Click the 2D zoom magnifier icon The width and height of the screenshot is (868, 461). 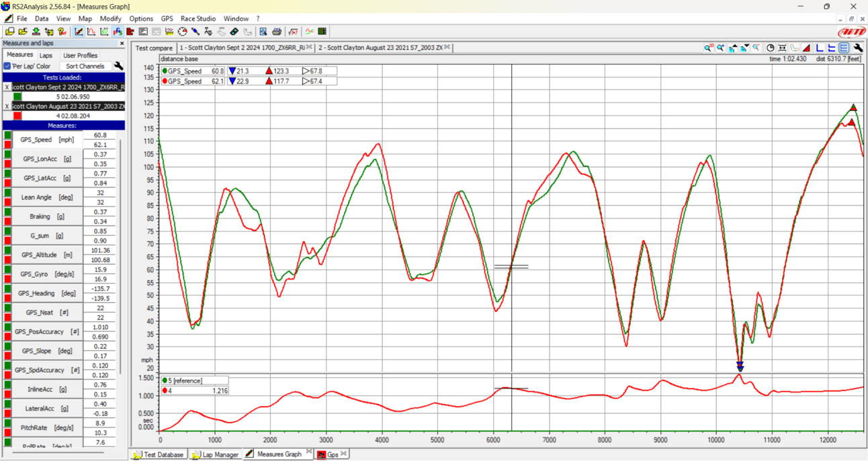click(x=708, y=48)
